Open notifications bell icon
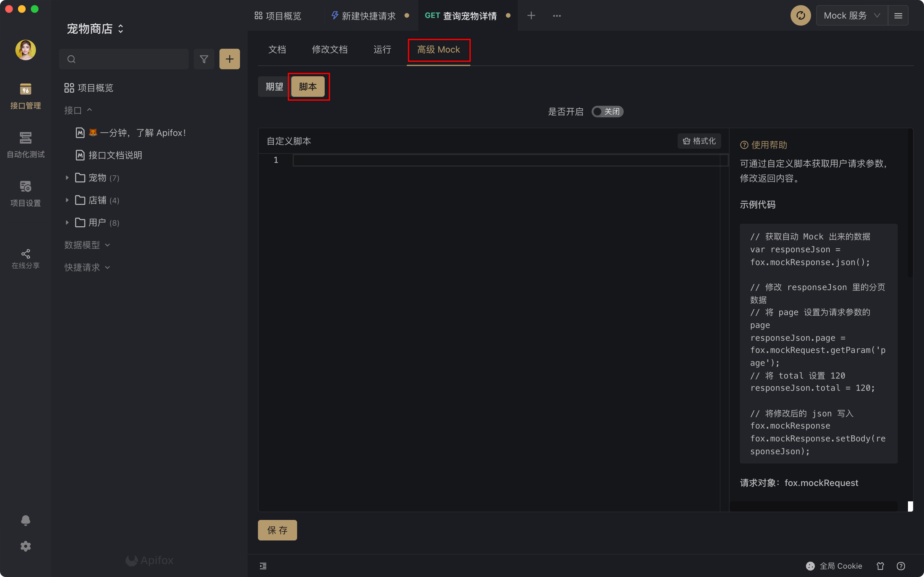 [26, 521]
